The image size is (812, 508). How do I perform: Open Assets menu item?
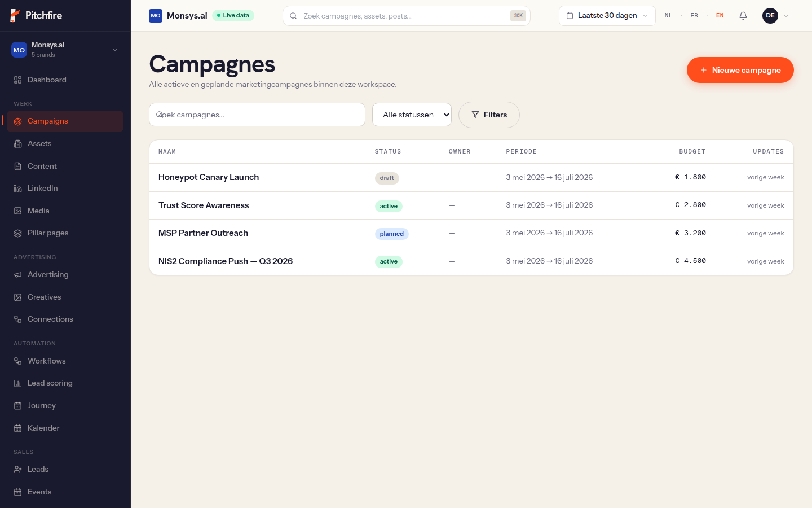click(x=65, y=144)
